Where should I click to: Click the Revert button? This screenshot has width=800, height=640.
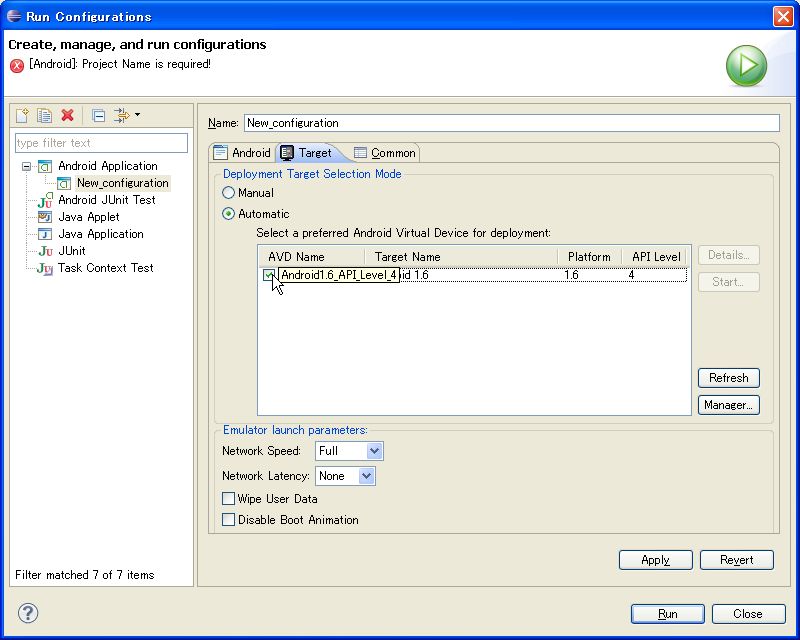(x=737, y=560)
